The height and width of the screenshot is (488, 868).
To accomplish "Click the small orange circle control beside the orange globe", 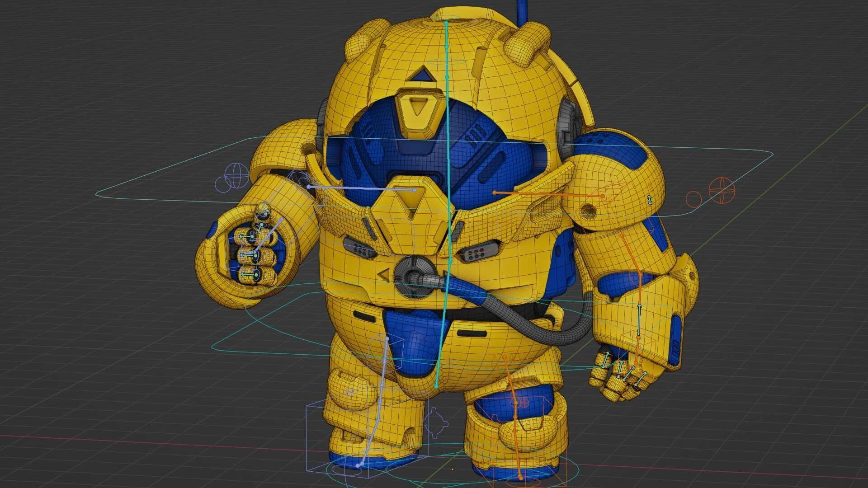I will [694, 198].
